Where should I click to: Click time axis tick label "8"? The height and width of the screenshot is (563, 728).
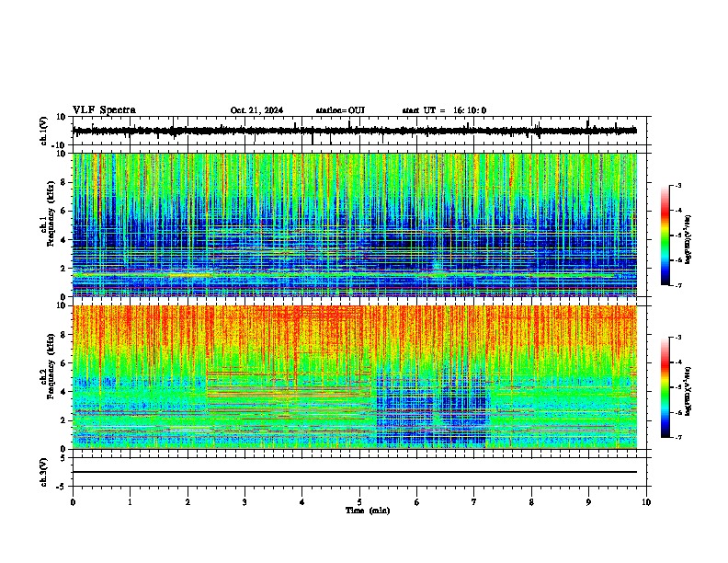pyautogui.click(x=531, y=502)
